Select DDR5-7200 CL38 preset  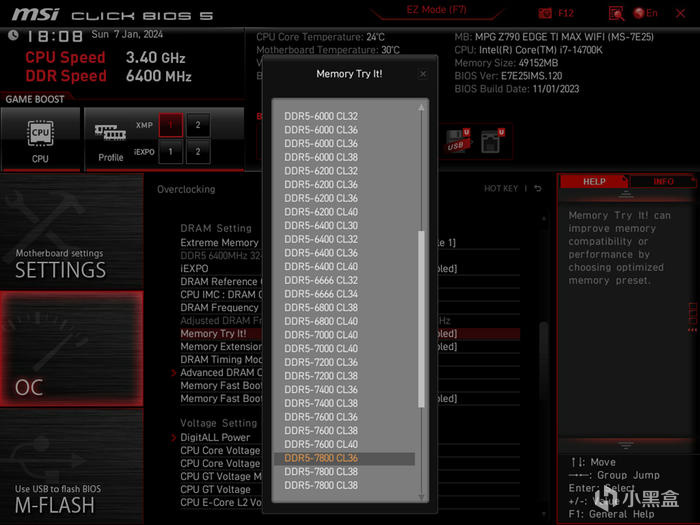tap(321, 376)
